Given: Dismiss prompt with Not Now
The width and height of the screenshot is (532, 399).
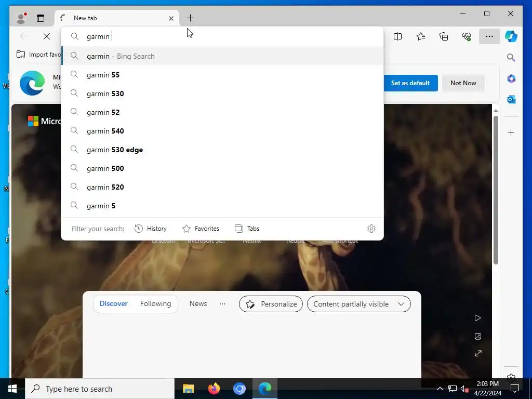Looking at the screenshot, I should click(x=463, y=83).
